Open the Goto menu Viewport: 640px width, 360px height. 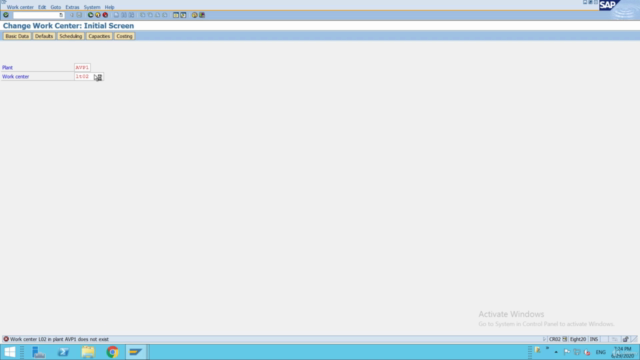[x=56, y=7]
